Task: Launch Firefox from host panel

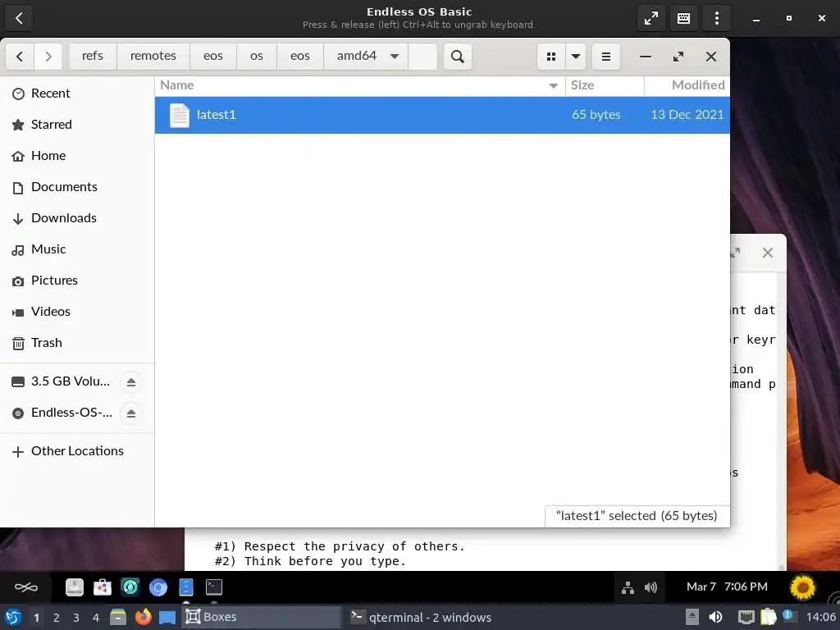Action: point(143,617)
